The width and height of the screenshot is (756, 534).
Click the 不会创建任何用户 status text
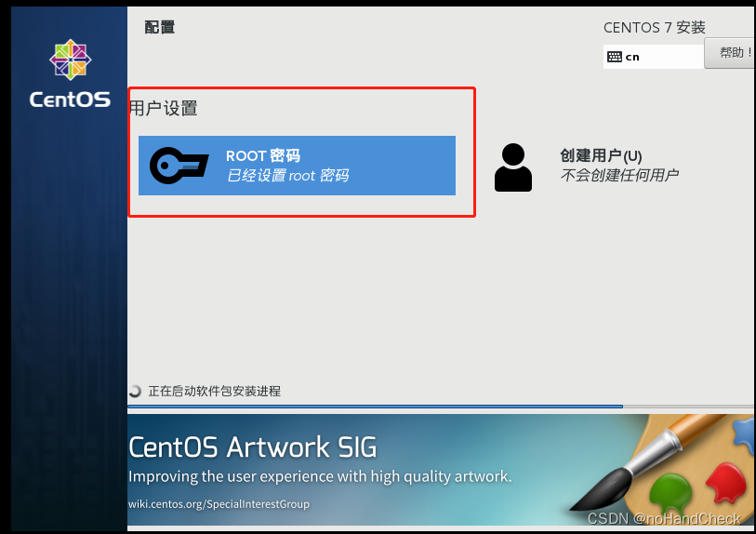(619, 175)
